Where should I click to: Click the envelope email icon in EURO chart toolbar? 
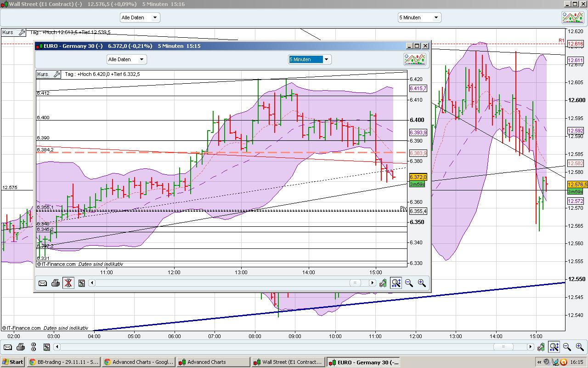coord(43,283)
